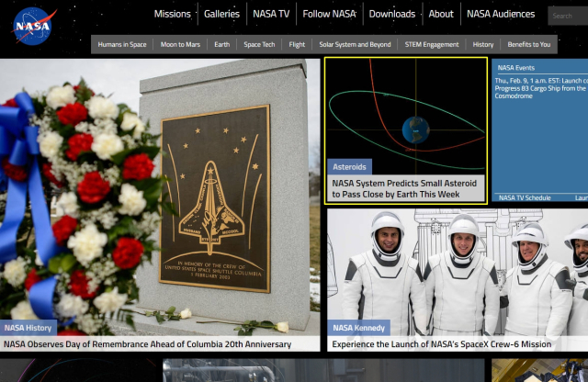The image size is (588, 382).
Task: Open the NASA TV menu
Action: (271, 14)
